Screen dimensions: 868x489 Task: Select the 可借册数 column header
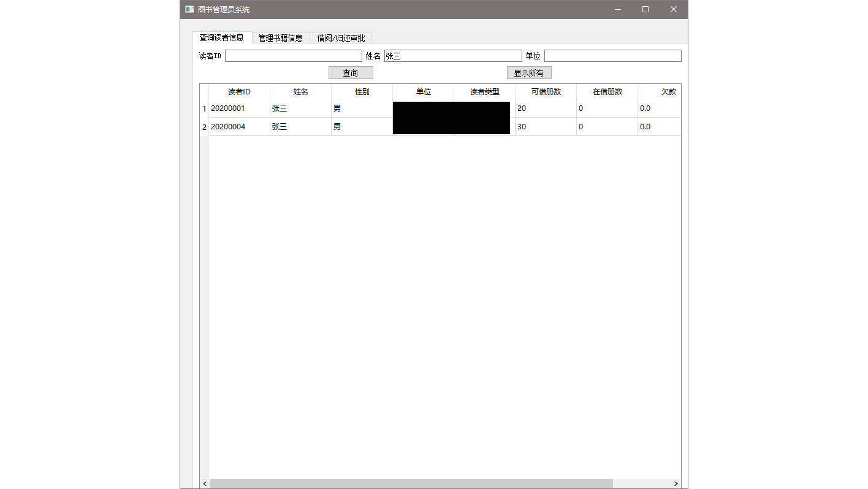tap(546, 92)
